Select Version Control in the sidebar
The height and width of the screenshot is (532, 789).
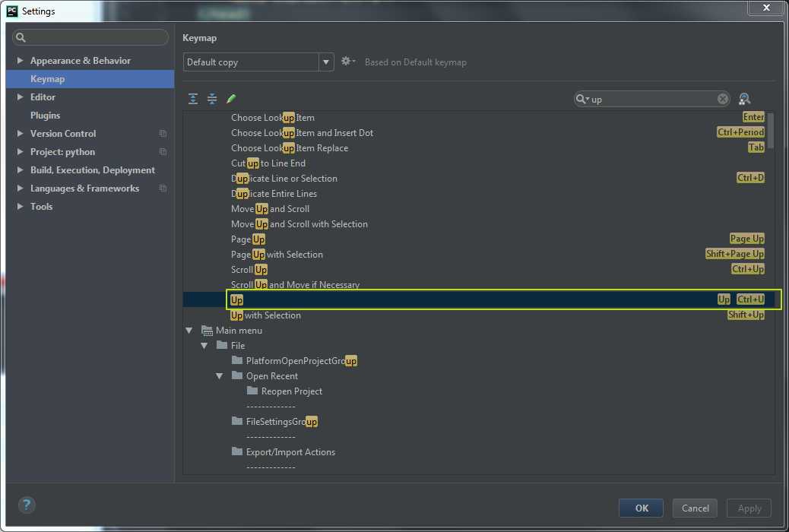tap(63, 133)
